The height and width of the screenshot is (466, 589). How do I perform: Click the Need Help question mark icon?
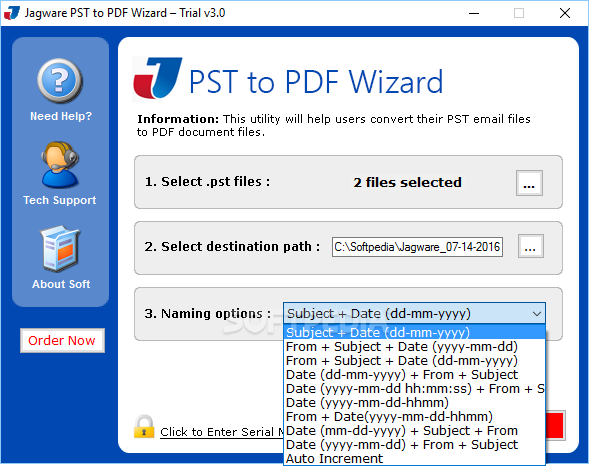(60, 81)
